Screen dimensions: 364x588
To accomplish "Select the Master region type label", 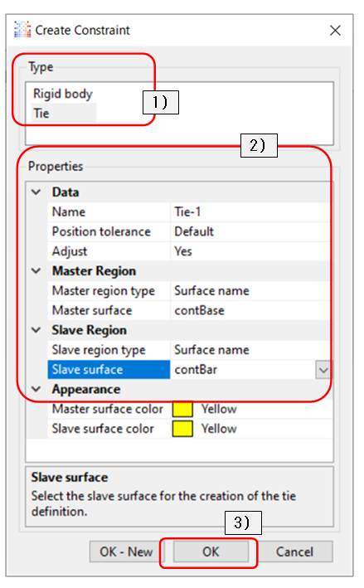I will pyautogui.click(x=104, y=291).
